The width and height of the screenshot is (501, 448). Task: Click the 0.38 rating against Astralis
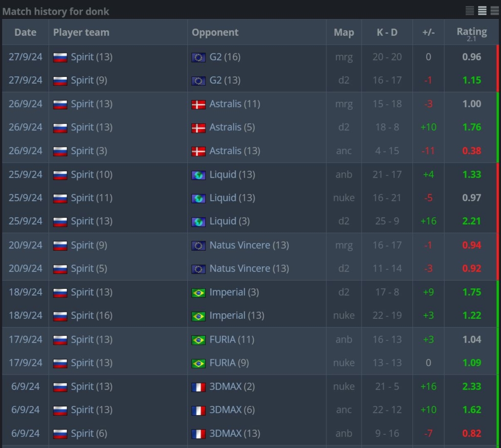(472, 151)
